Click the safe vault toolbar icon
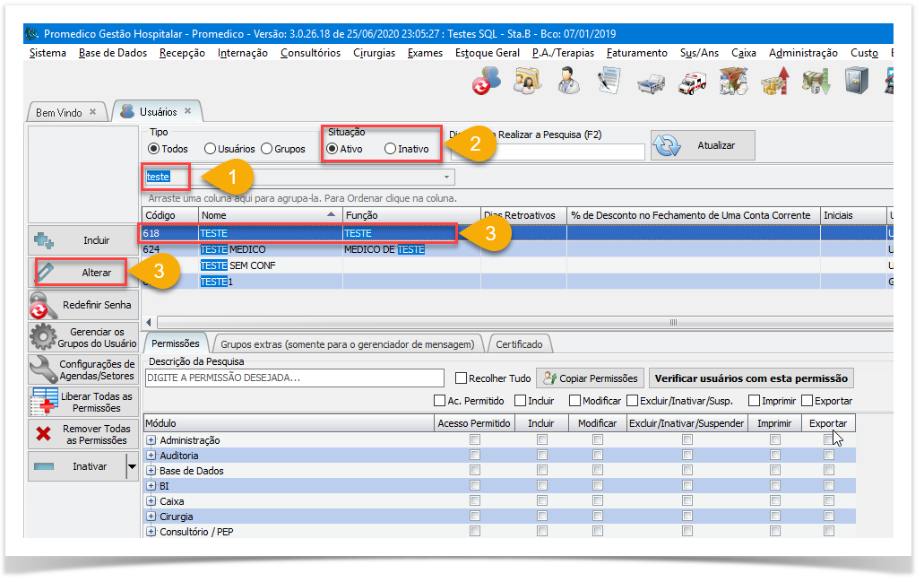This screenshot has width=924, height=582. pos(856,82)
